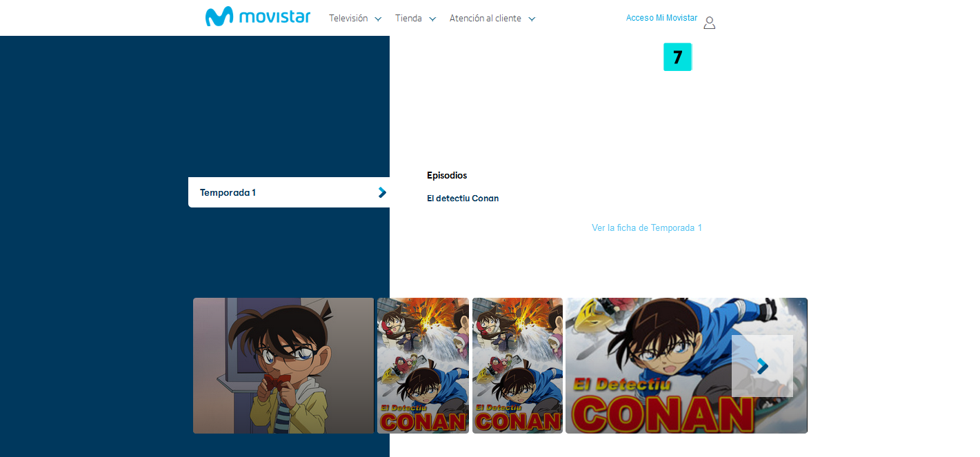The width and height of the screenshot is (980, 457).
Task: Click the carousel next arrow button
Action: pos(762,366)
